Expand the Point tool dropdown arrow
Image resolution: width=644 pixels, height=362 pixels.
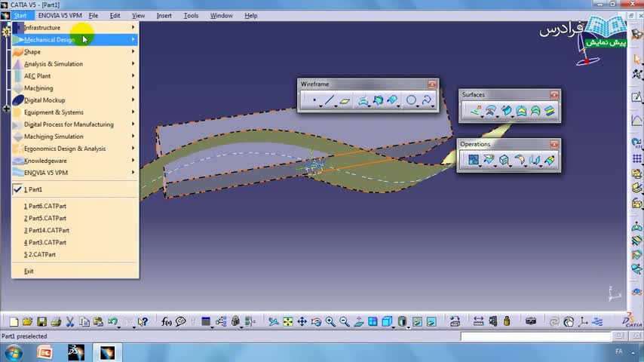click(x=320, y=106)
